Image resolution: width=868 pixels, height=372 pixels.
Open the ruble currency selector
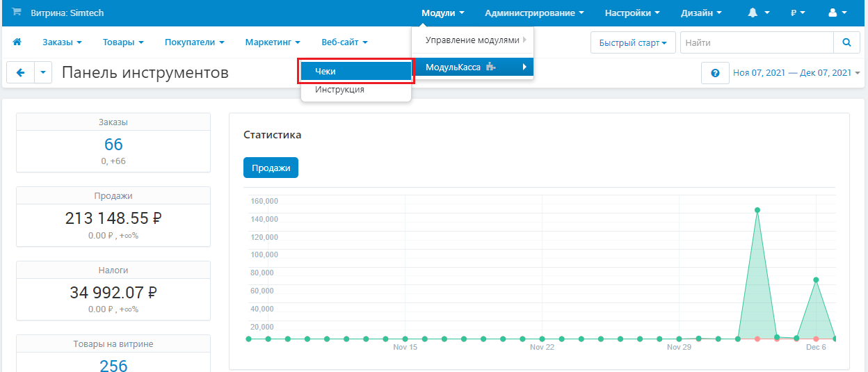(x=798, y=13)
